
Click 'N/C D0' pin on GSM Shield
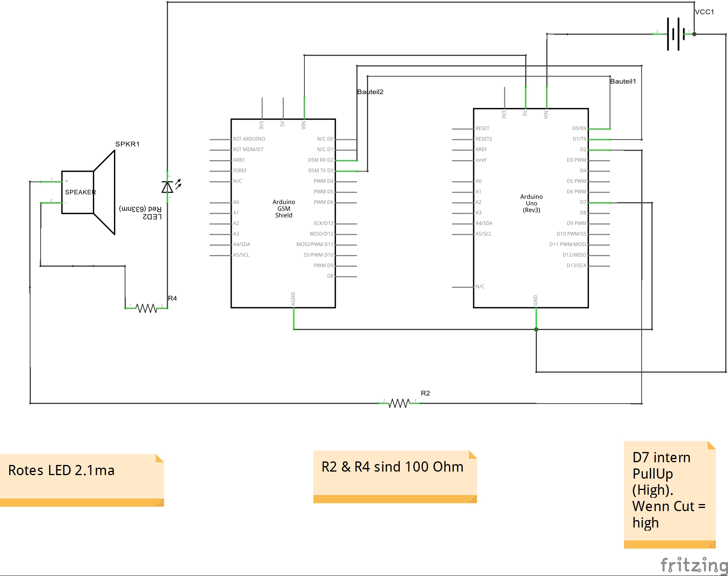[325, 139]
